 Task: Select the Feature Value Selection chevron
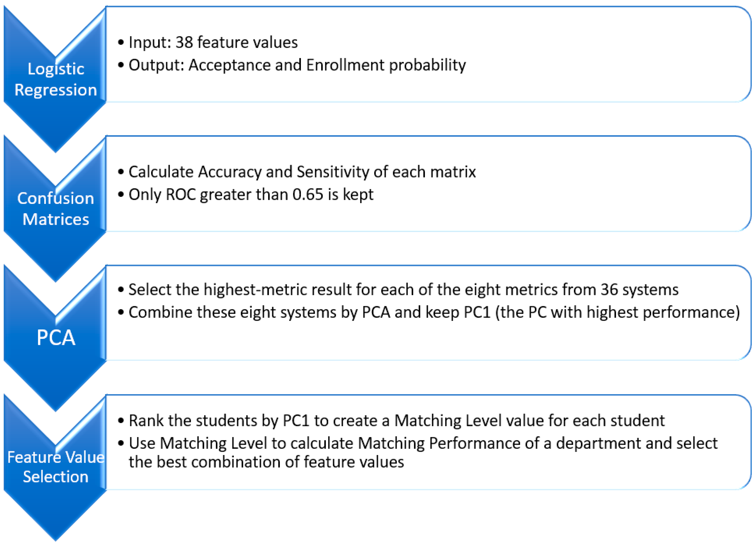[x=55, y=467]
